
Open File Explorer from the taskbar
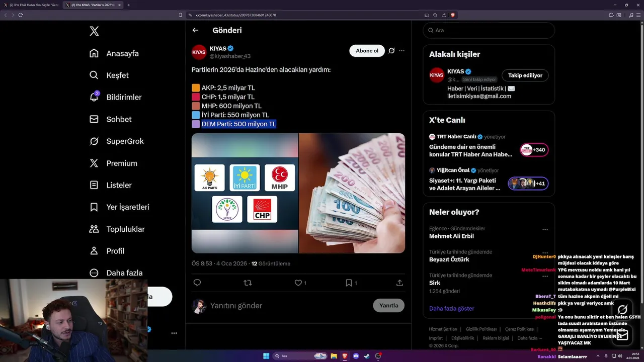(334, 356)
